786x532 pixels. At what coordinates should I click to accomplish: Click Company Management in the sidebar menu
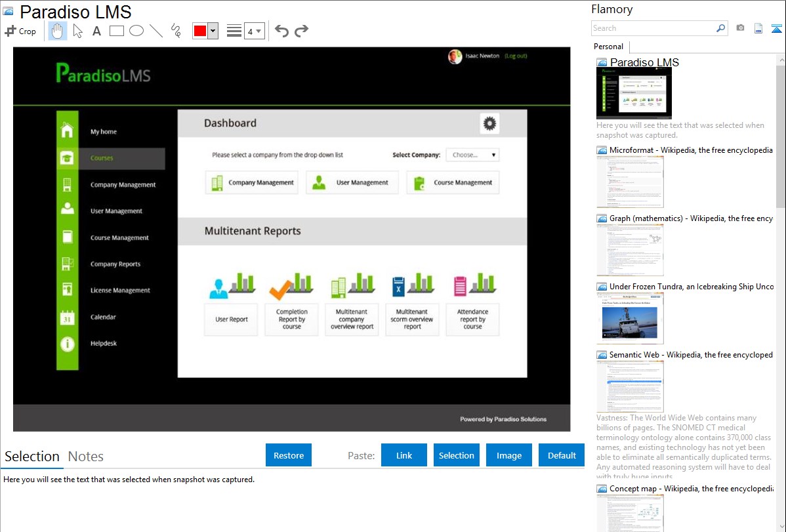point(123,184)
